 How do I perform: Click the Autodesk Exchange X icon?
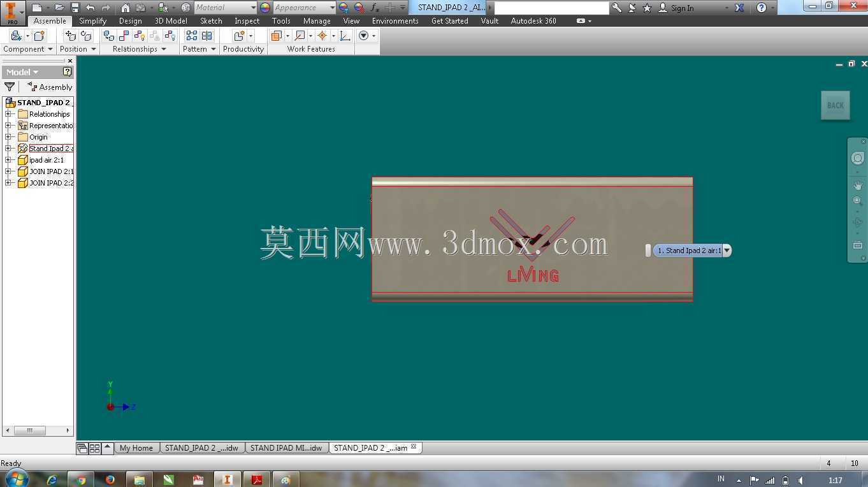click(x=739, y=8)
